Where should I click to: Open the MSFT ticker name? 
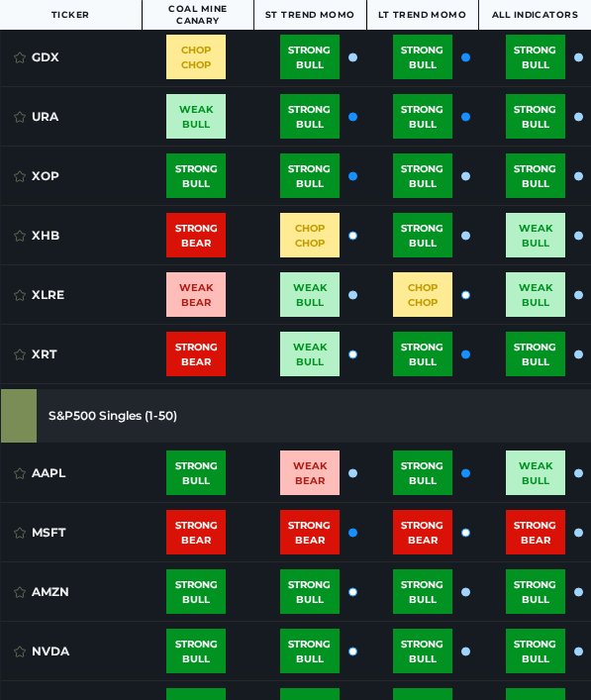click(x=49, y=533)
